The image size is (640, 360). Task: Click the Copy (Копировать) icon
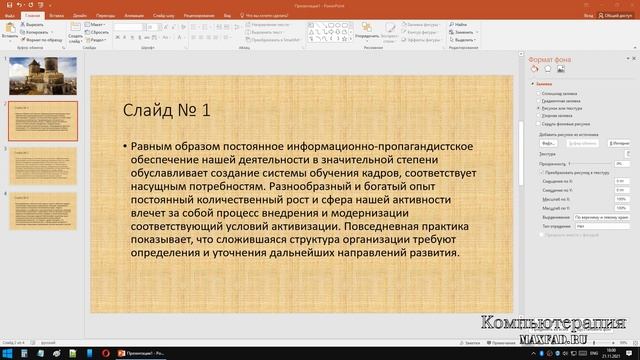pyautogui.click(x=23, y=32)
